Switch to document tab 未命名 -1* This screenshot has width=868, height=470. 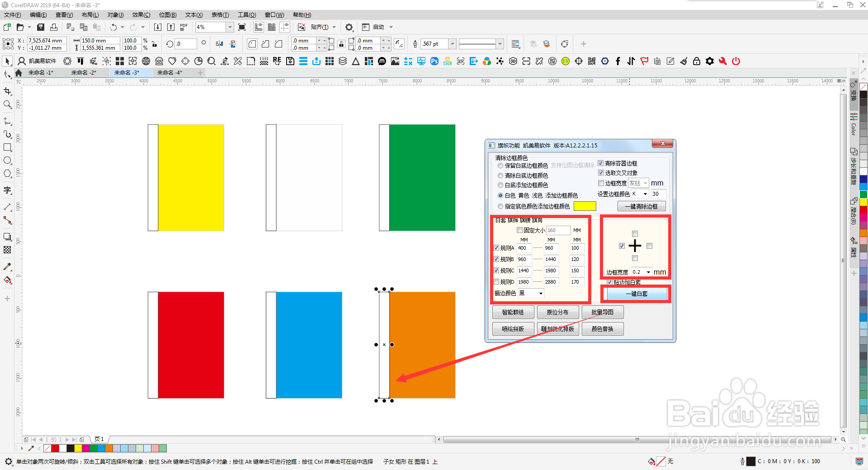click(x=41, y=73)
